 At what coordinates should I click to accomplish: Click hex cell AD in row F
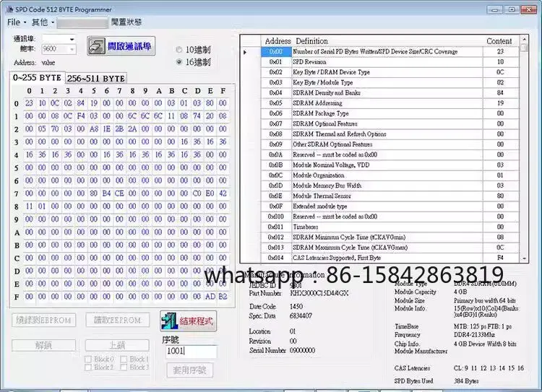coord(210,297)
